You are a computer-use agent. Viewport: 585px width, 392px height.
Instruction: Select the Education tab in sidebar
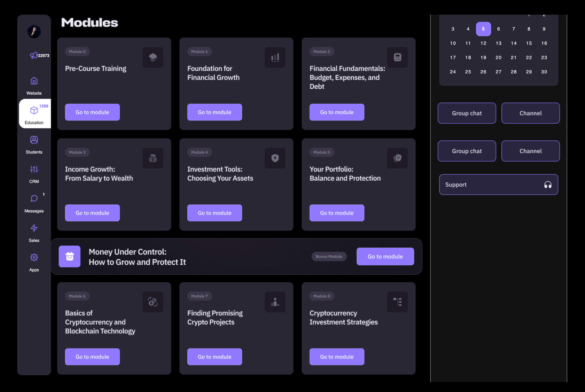(34, 114)
